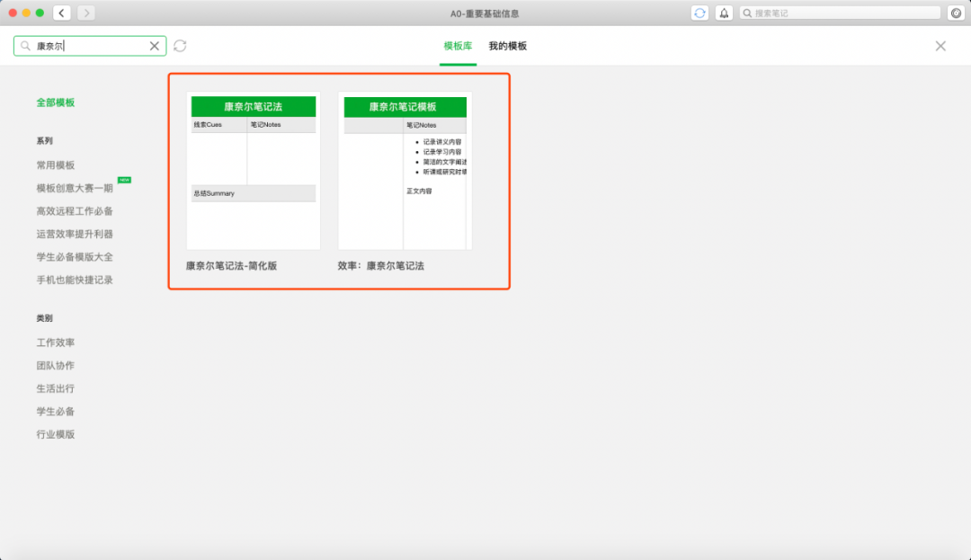
Task: Select the 学生必备 category
Action: pyautogui.click(x=55, y=411)
